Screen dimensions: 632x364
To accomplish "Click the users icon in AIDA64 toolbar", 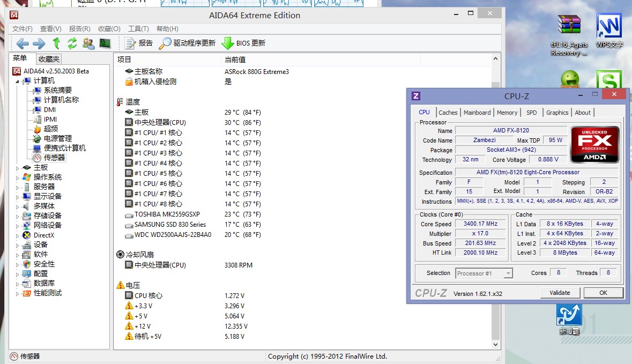I will click(x=88, y=43).
